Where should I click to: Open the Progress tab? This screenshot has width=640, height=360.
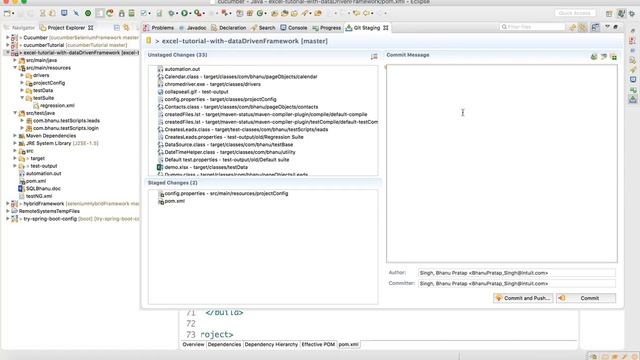click(327, 28)
